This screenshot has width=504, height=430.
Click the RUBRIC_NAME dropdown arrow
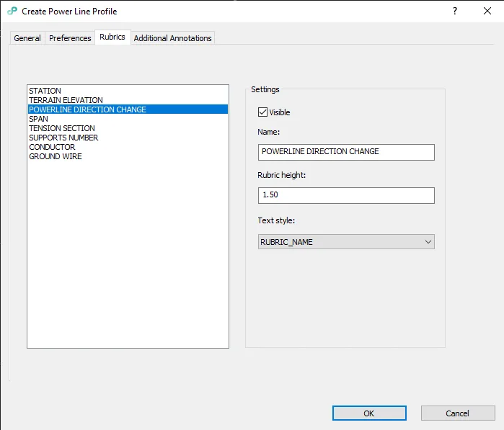[428, 242]
